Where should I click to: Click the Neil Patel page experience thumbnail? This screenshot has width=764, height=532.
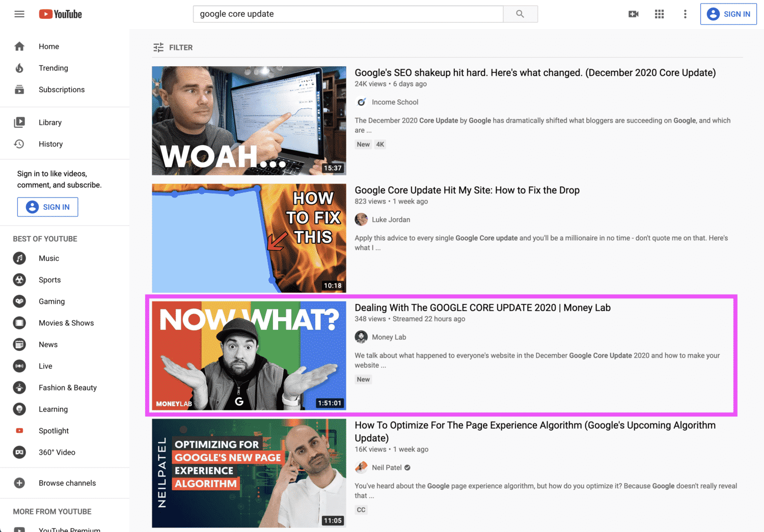[249, 473]
